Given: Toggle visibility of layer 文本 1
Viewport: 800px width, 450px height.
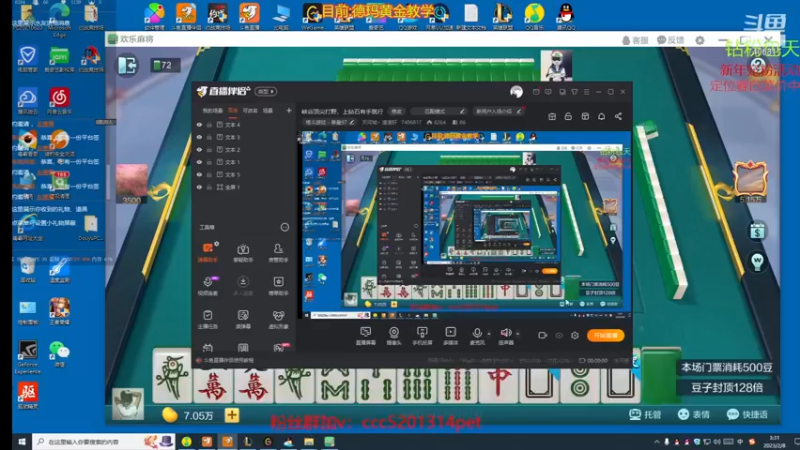Looking at the screenshot, I should (x=199, y=162).
